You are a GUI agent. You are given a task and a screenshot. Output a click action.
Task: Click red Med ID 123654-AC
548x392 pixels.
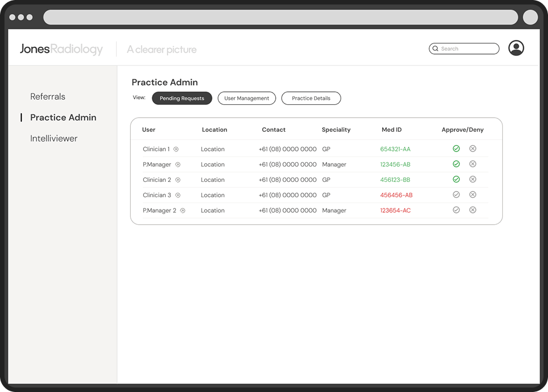click(x=395, y=211)
